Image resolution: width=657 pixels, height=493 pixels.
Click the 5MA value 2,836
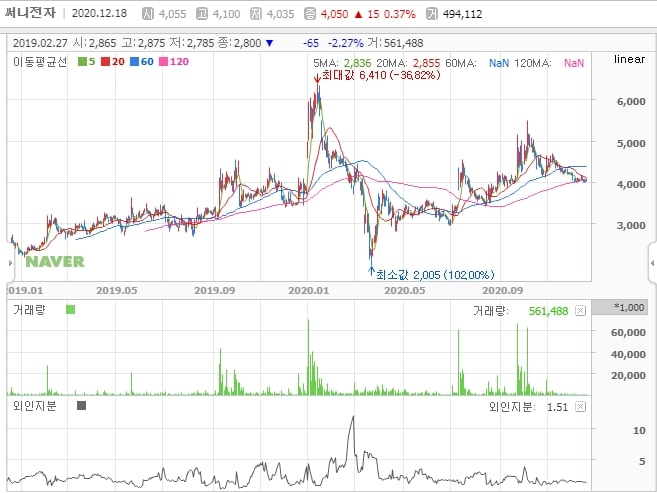tap(357, 63)
